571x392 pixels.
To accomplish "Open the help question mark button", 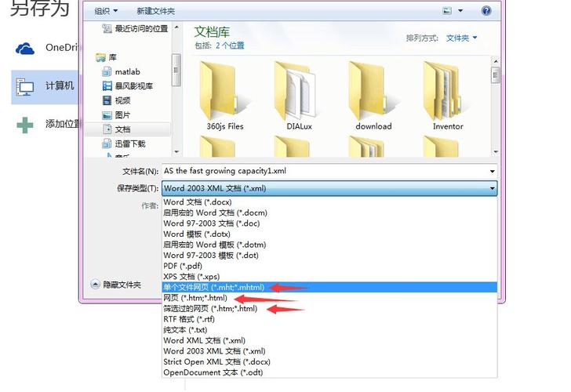I will 486,11.
